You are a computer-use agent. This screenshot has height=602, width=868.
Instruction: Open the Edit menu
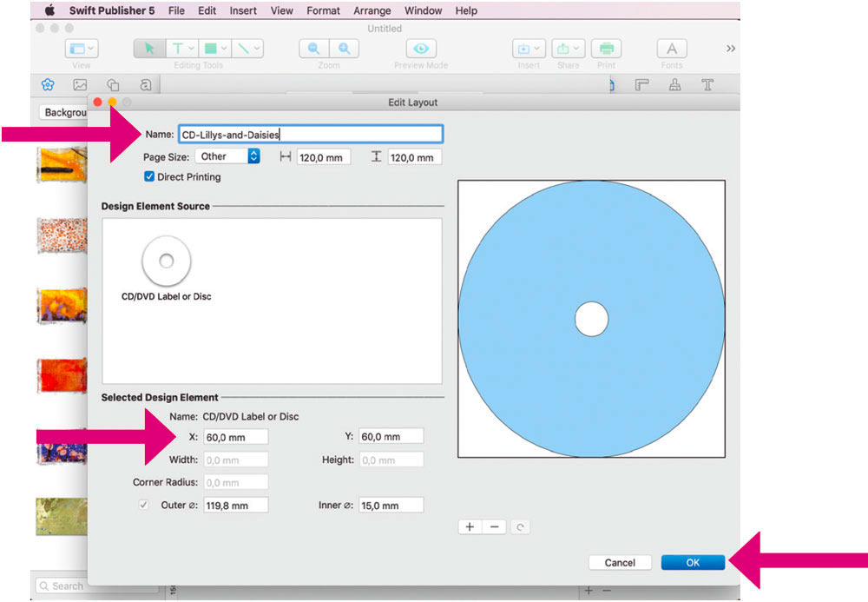coord(207,10)
